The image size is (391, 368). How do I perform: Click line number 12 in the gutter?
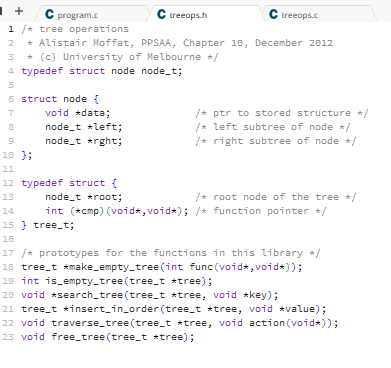[x=8, y=183]
